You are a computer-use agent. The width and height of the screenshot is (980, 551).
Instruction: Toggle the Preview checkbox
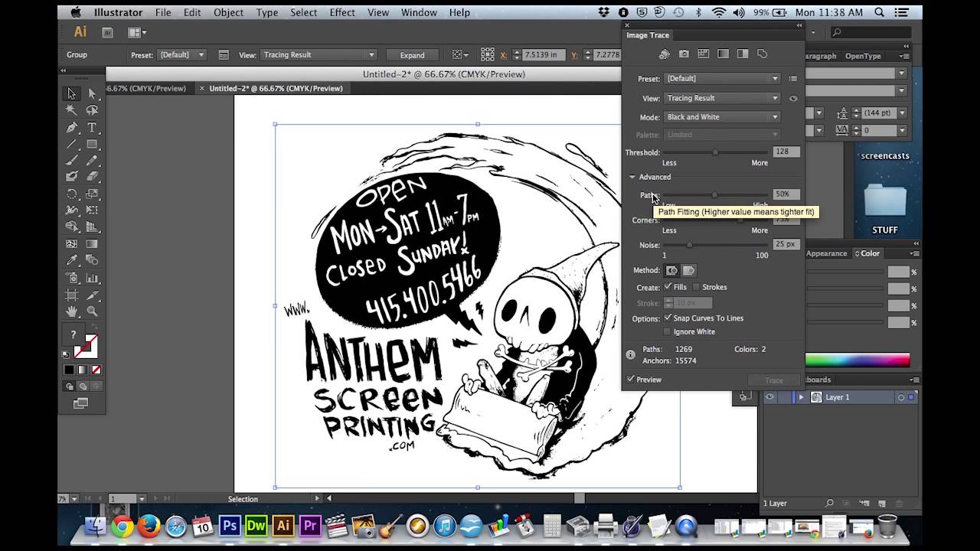click(632, 379)
